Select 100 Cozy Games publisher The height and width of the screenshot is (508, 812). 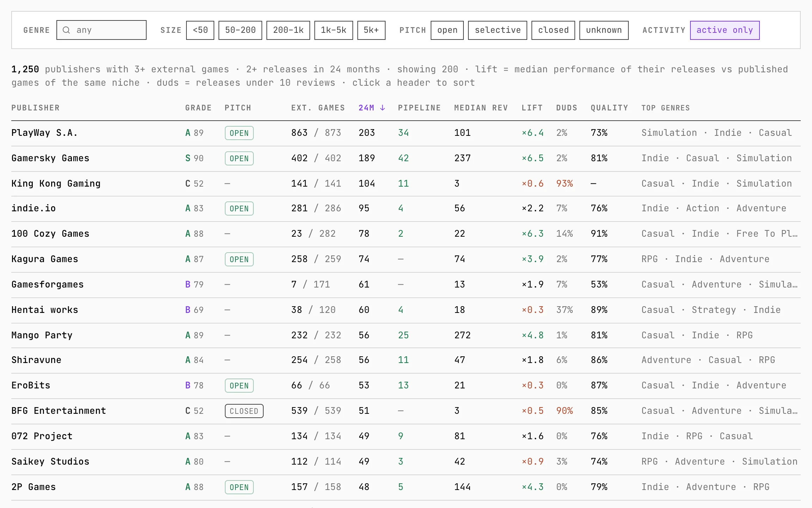pyautogui.click(x=50, y=234)
